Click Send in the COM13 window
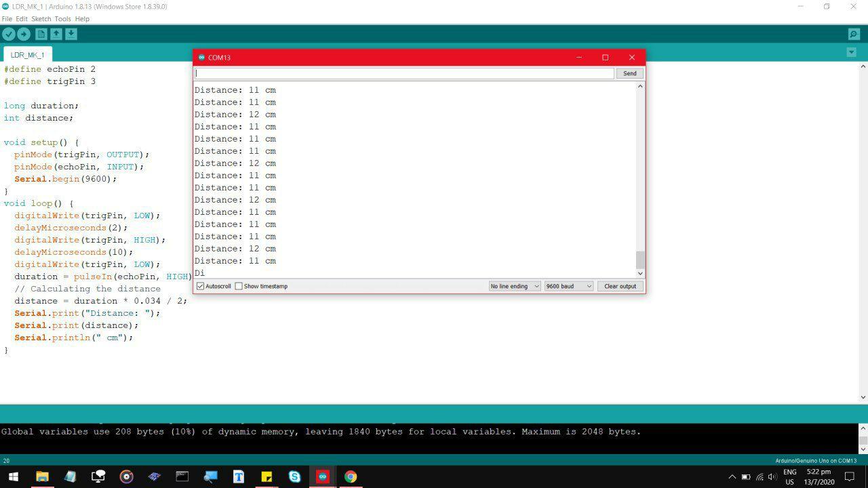 click(x=630, y=73)
